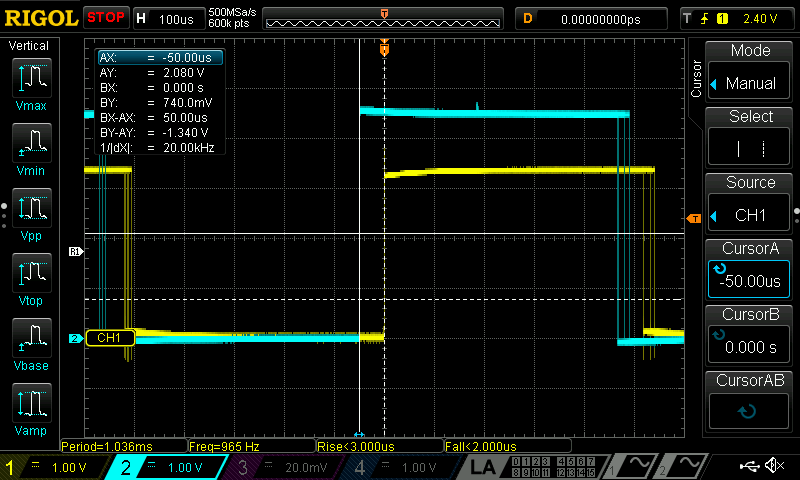The width and height of the screenshot is (800, 480).
Task: Open the cursor Mode Manual selector
Action: pyautogui.click(x=749, y=83)
